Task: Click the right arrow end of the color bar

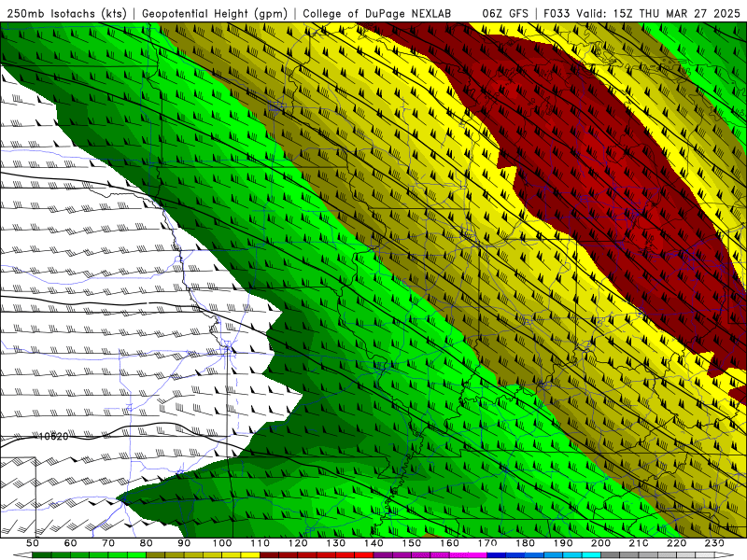Action: click(725, 555)
